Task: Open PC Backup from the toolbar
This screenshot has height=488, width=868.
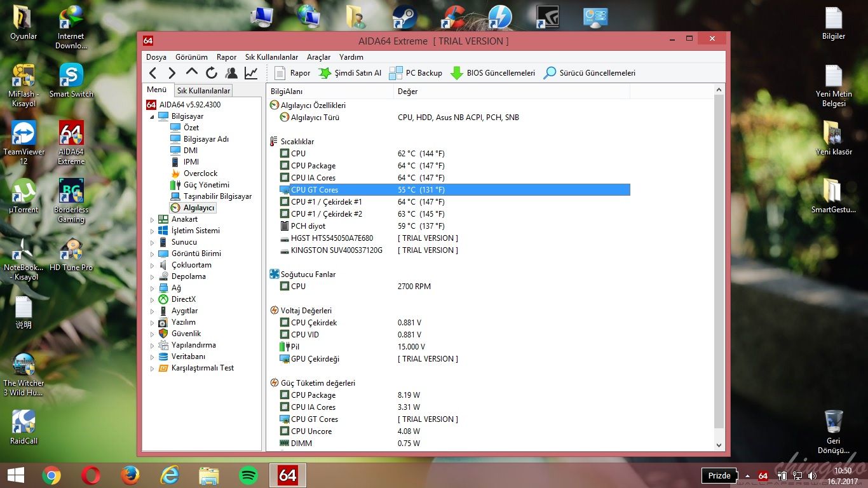Action: pos(416,73)
